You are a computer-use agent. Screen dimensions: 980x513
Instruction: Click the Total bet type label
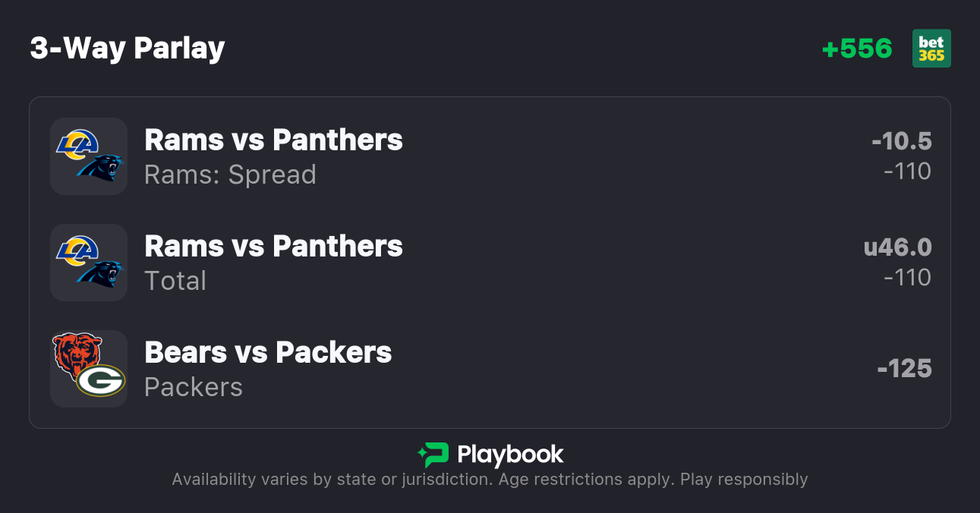(x=175, y=281)
